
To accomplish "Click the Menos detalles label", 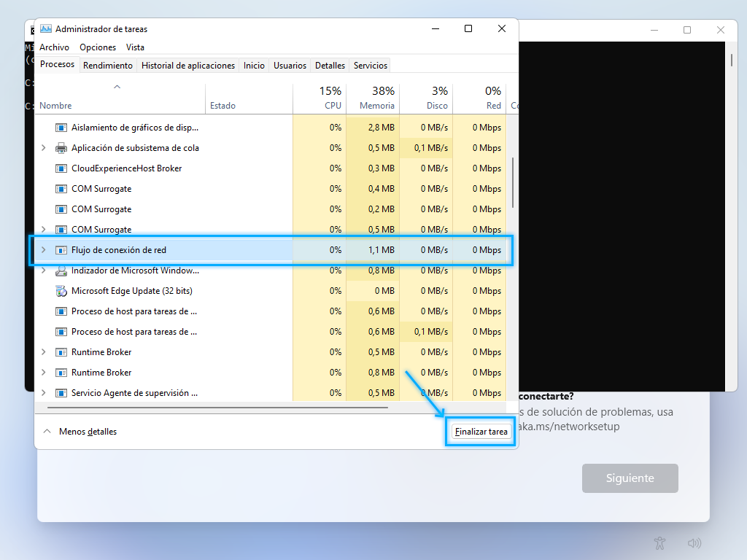I will [x=88, y=432].
